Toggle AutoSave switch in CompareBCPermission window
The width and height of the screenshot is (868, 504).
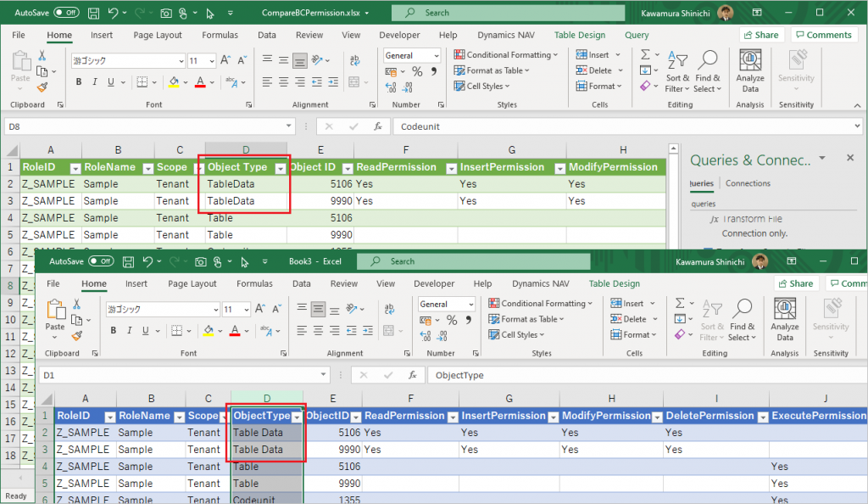[66, 13]
